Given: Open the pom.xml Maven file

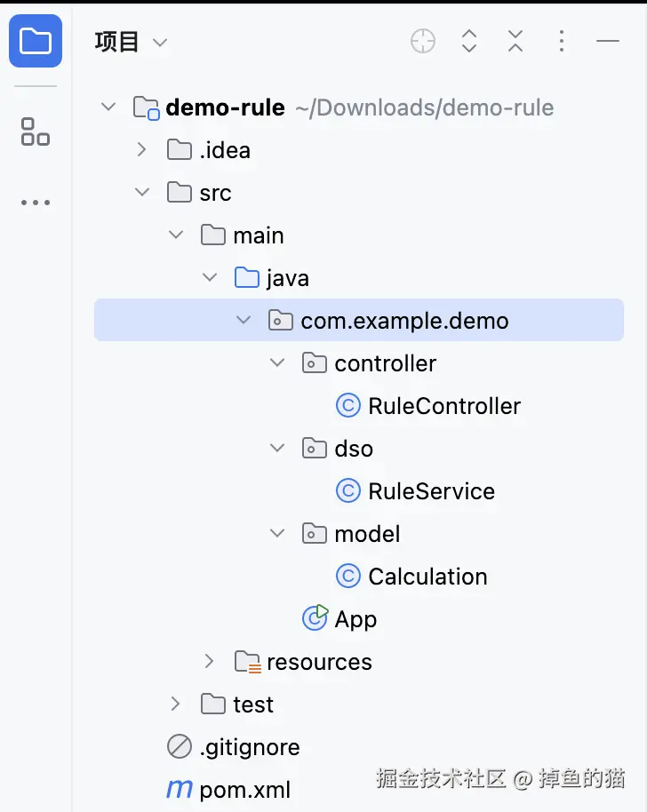Looking at the screenshot, I should [x=244, y=790].
